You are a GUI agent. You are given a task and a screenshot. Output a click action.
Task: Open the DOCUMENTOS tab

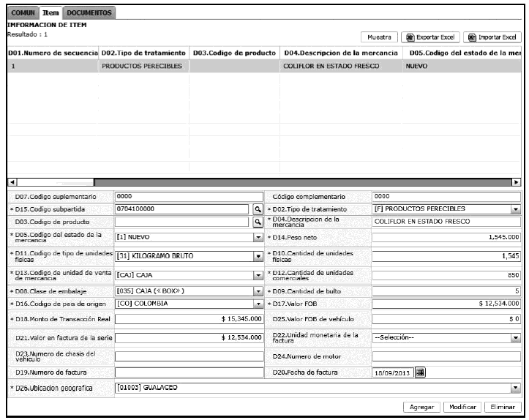coord(89,13)
